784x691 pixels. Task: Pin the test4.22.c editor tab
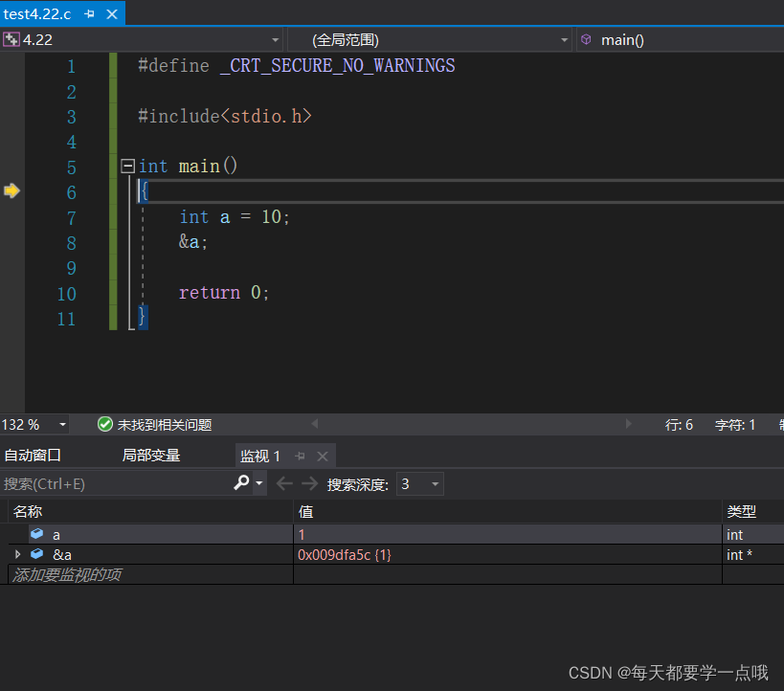pos(90,14)
